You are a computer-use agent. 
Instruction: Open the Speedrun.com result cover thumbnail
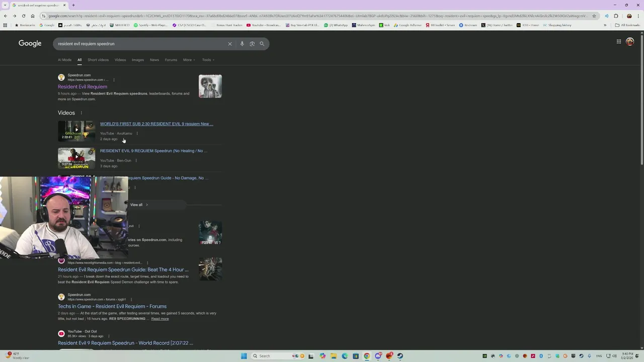coord(210,86)
